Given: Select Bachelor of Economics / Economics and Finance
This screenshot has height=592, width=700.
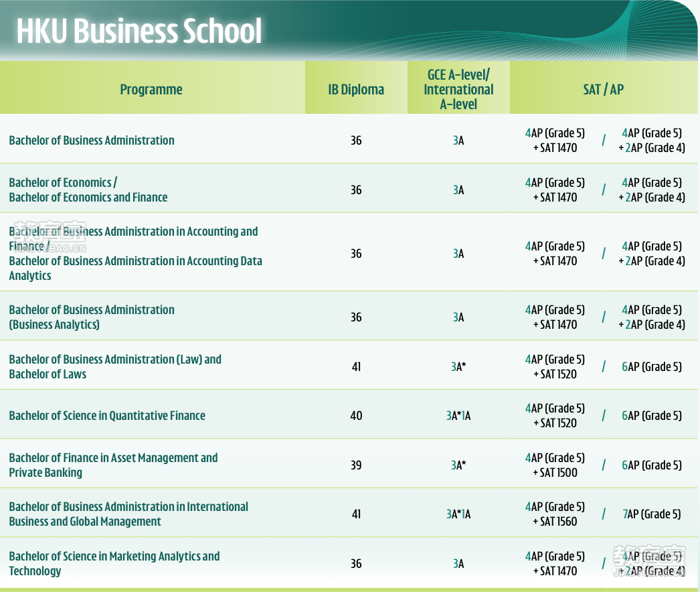Looking at the screenshot, I should tap(88, 190).
